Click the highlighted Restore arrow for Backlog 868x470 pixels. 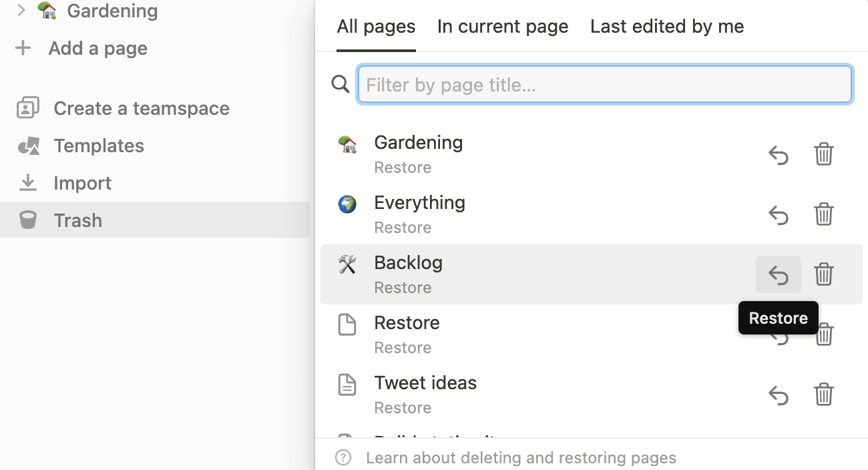pyautogui.click(x=778, y=274)
